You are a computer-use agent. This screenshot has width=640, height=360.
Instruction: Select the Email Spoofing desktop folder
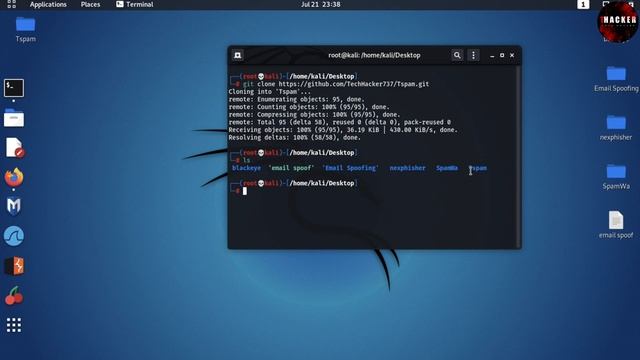pos(616,79)
